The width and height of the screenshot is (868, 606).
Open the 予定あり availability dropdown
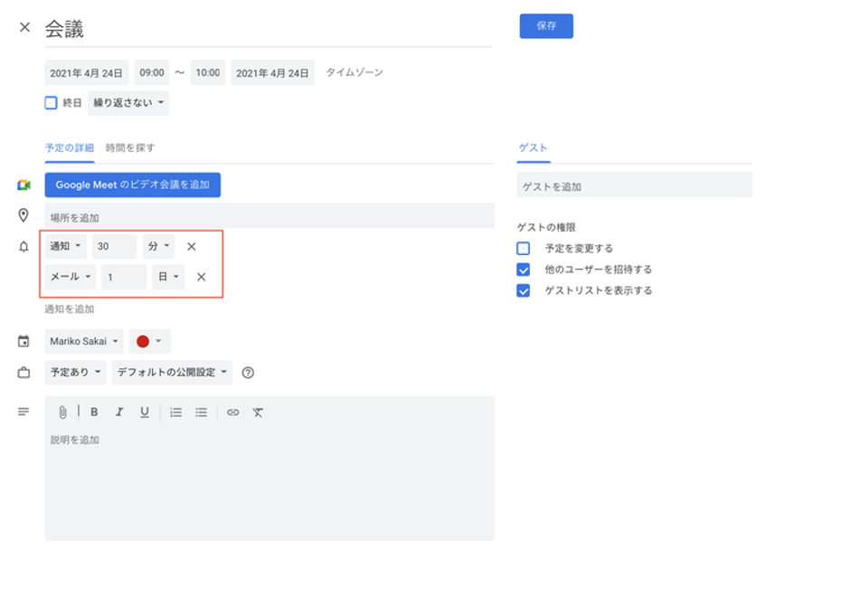pyautogui.click(x=75, y=373)
